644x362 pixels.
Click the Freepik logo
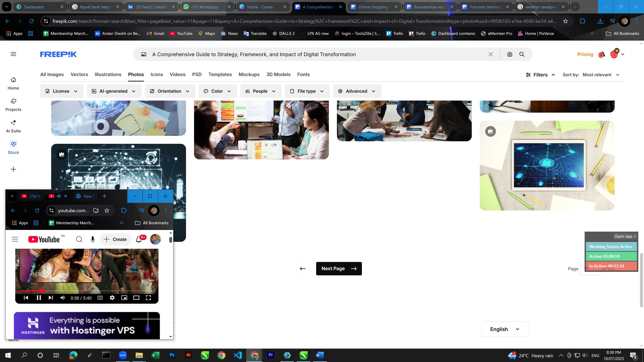(x=58, y=54)
